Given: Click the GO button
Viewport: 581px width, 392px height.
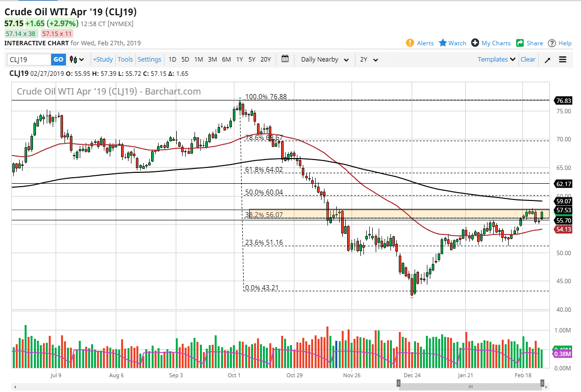Looking at the screenshot, I should pyautogui.click(x=58, y=59).
